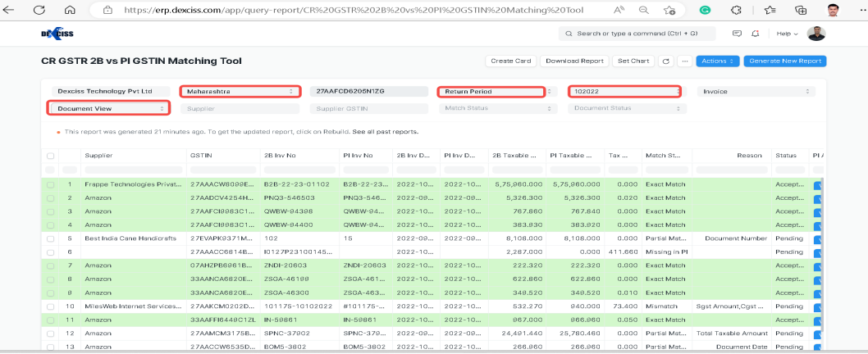Open the Document View dropdown
This screenshot has width=868, height=354.
point(109,108)
